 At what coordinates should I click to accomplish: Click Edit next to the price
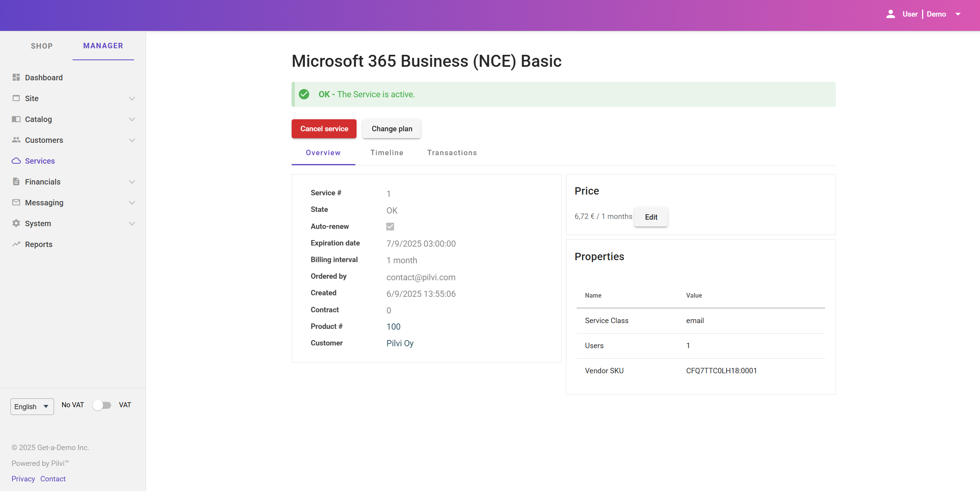[x=651, y=217]
